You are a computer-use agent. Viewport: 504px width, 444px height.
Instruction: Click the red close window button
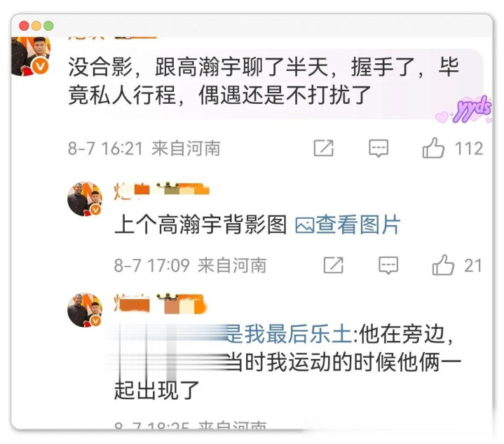click(24, 25)
